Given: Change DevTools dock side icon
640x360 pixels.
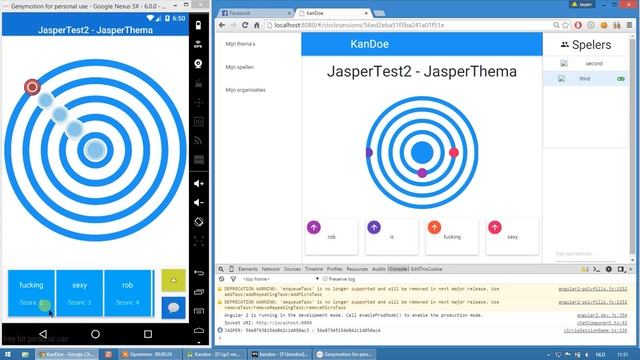Looking at the screenshot, I should click(621, 269).
